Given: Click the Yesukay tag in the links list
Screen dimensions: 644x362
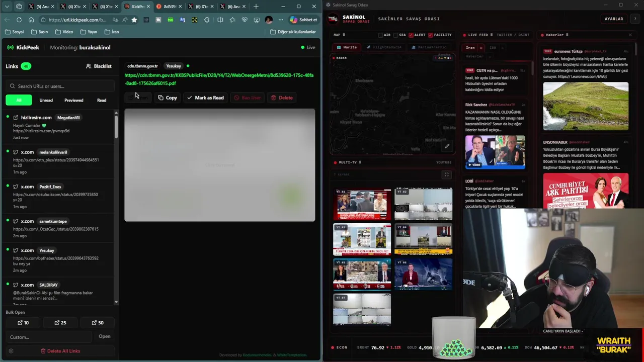Looking at the screenshot, I should point(47,250).
